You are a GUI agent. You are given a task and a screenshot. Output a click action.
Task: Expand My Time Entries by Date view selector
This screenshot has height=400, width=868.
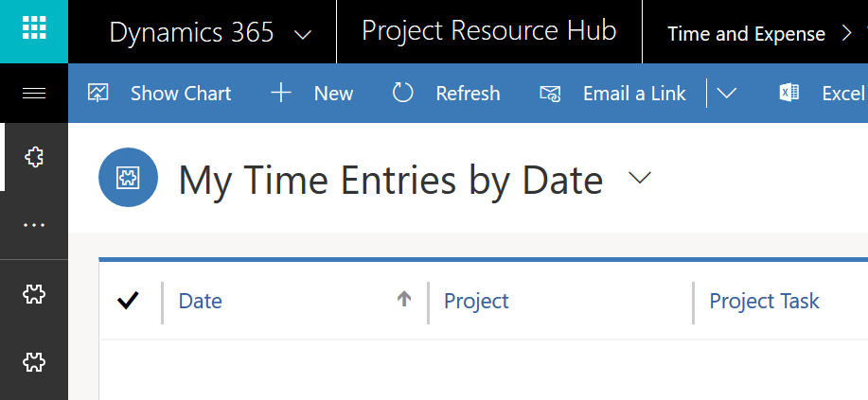641,178
